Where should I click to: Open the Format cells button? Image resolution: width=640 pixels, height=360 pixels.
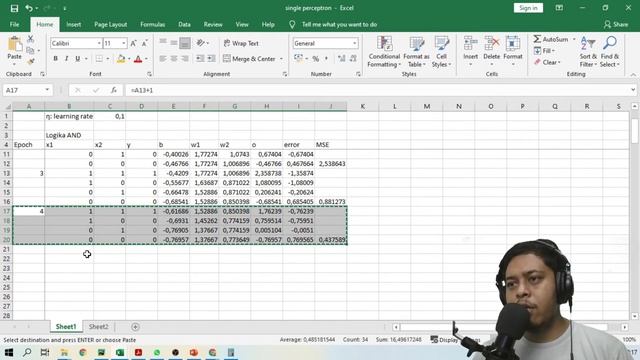pos(513,51)
